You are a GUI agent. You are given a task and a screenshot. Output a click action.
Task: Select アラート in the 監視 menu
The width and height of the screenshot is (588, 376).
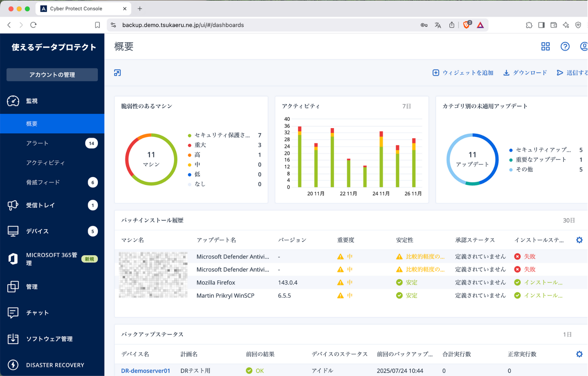(x=37, y=143)
